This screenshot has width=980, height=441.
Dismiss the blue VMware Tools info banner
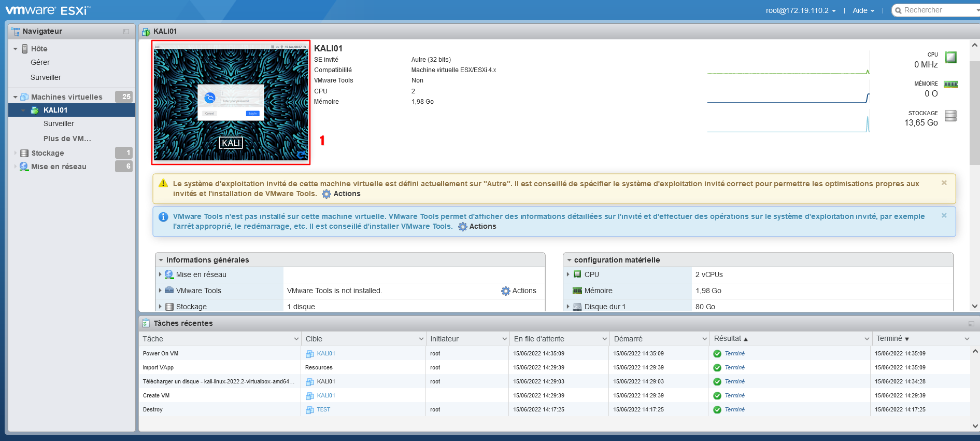coord(944,215)
